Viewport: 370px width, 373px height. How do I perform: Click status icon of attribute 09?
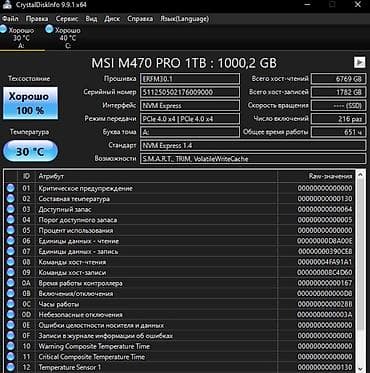(11, 272)
